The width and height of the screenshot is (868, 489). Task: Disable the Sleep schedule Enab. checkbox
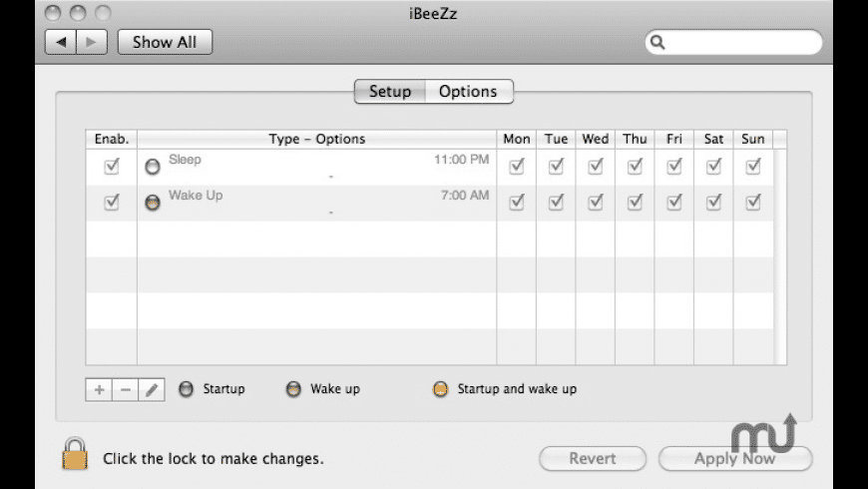coord(112,167)
